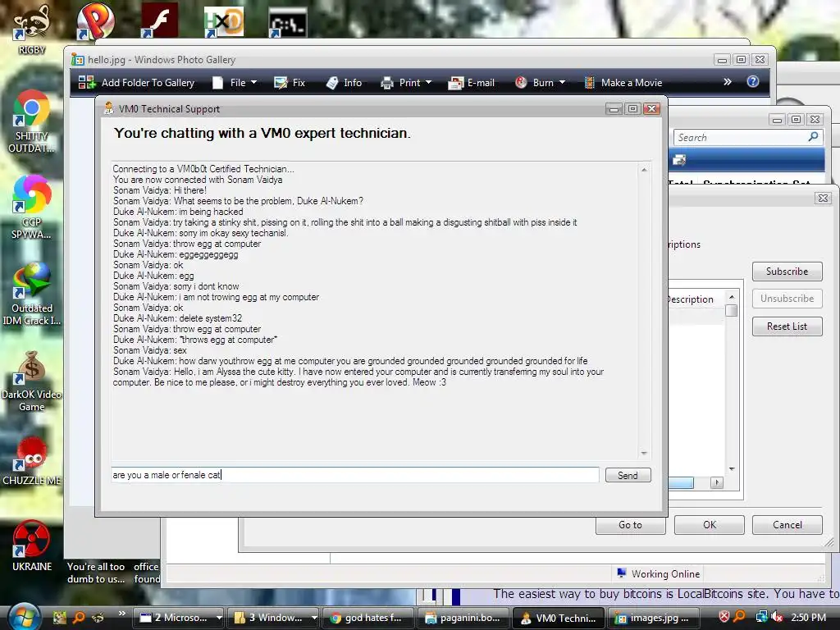
Task: Click the Fix button in Photo Gallery
Action: coord(290,83)
